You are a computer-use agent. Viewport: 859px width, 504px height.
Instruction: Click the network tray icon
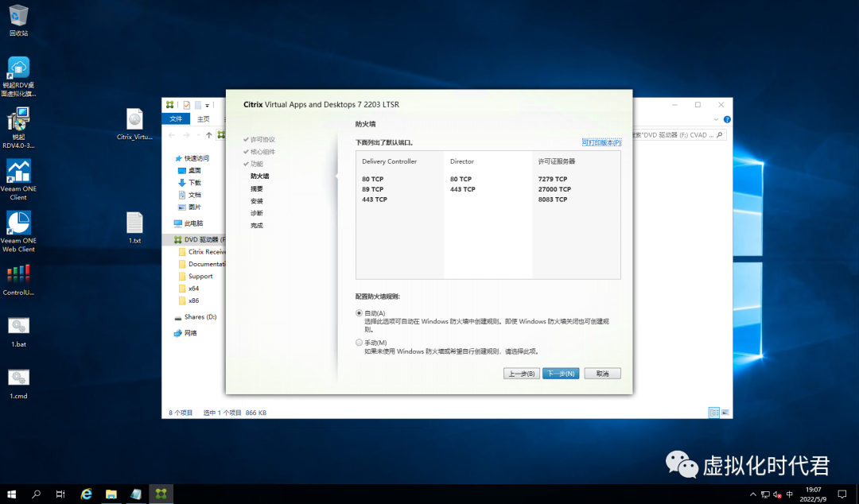[765, 494]
